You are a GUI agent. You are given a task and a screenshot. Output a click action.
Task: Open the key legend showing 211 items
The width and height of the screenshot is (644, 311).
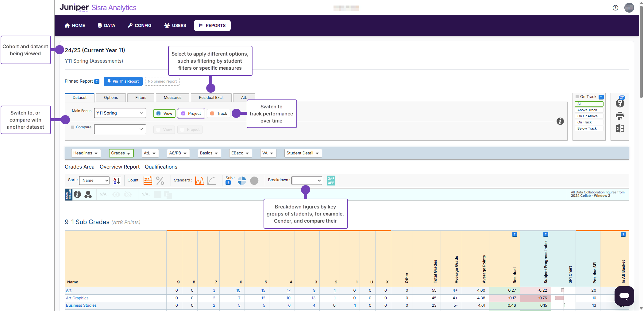click(620, 103)
